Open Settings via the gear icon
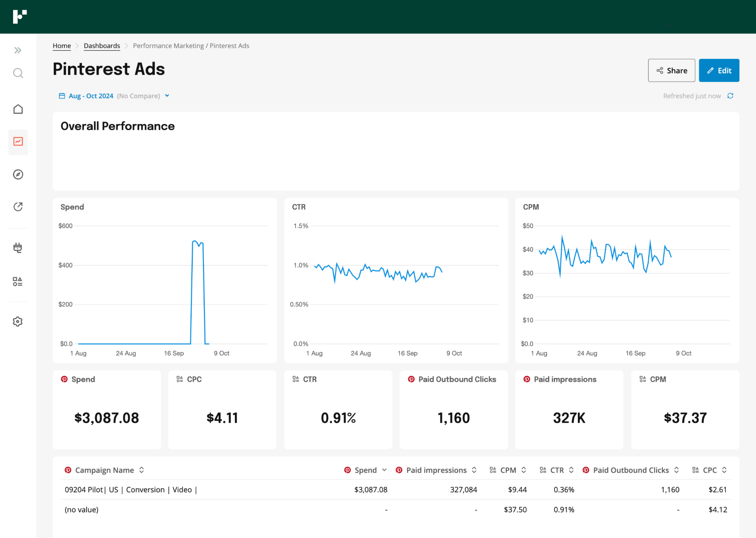 point(18,321)
